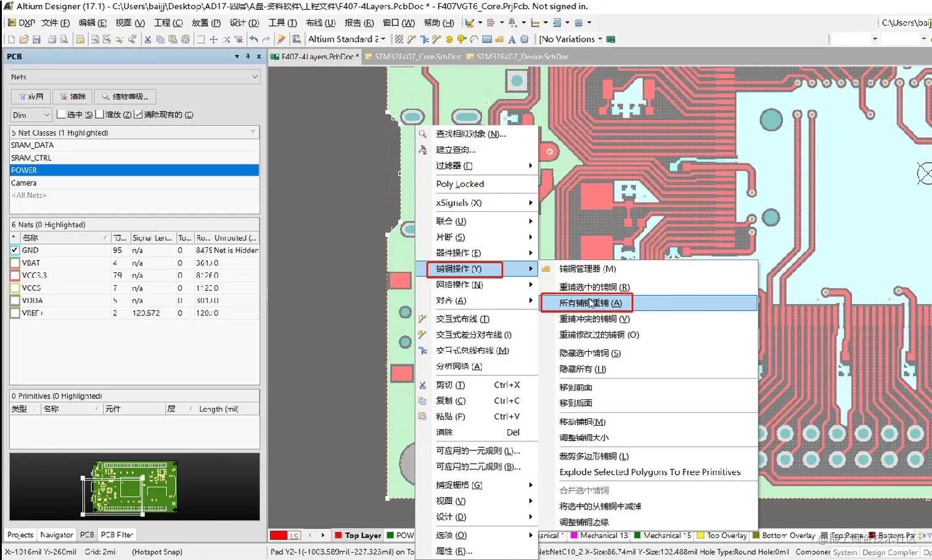Open the 设计 (D) menu in menu bar

point(245,23)
